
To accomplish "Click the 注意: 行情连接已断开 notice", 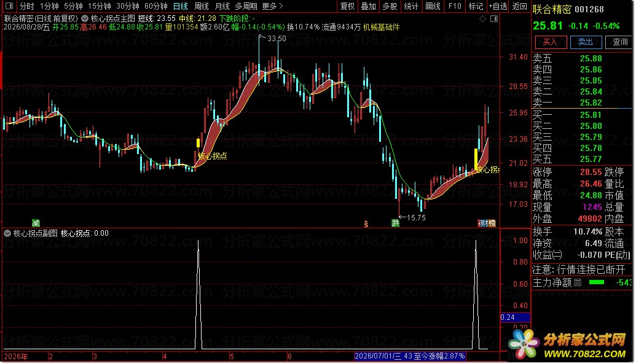I will (579, 269).
